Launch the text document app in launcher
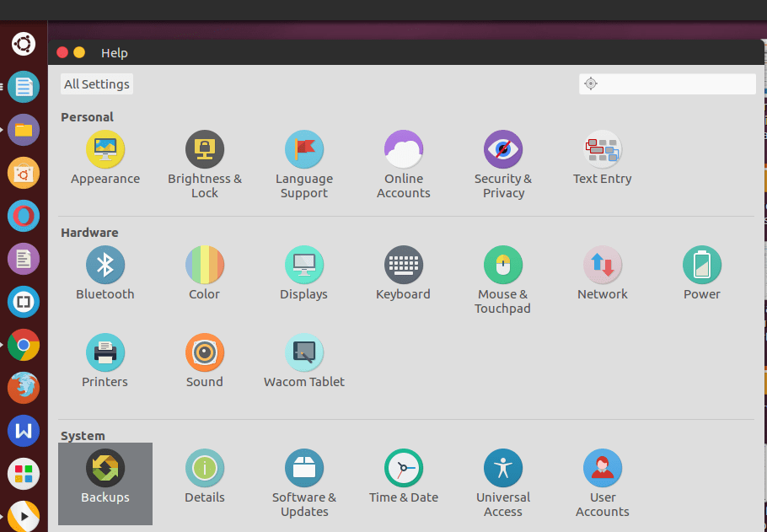The image size is (767, 532). [24, 87]
